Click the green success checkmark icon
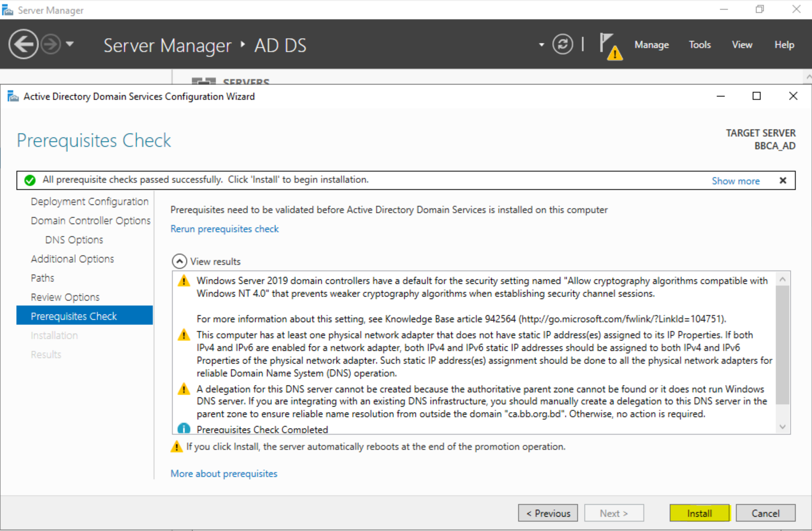The height and width of the screenshot is (531, 812). pyautogui.click(x=30, y=180)
